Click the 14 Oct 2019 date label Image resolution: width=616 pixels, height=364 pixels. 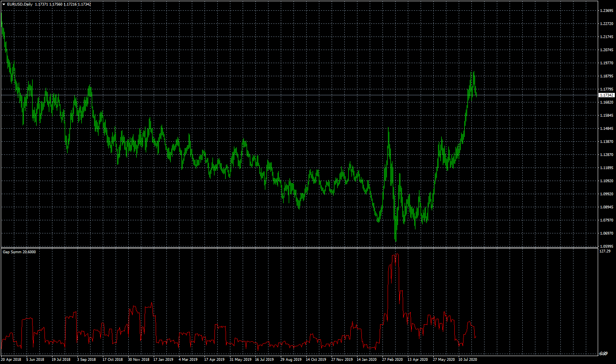[x=316, y=360]
